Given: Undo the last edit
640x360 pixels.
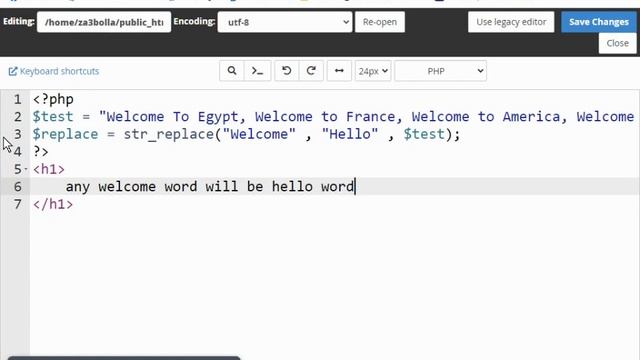Looking at the screenshot, I should 287,71.
